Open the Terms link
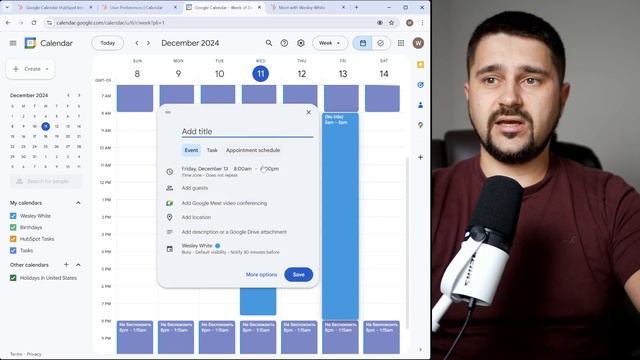The image size is (640, 360). [x=16, y=354]
